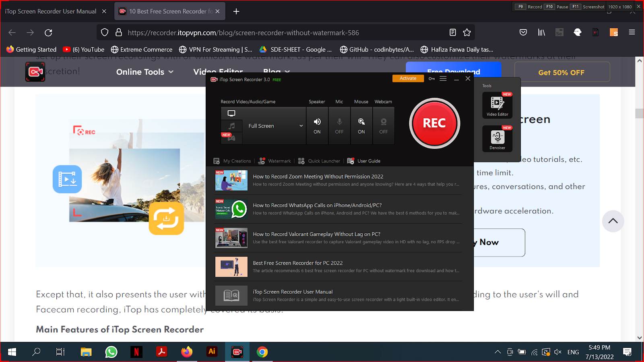
Task: Click the Valorant article thumbnail
Action: [231, 238]
